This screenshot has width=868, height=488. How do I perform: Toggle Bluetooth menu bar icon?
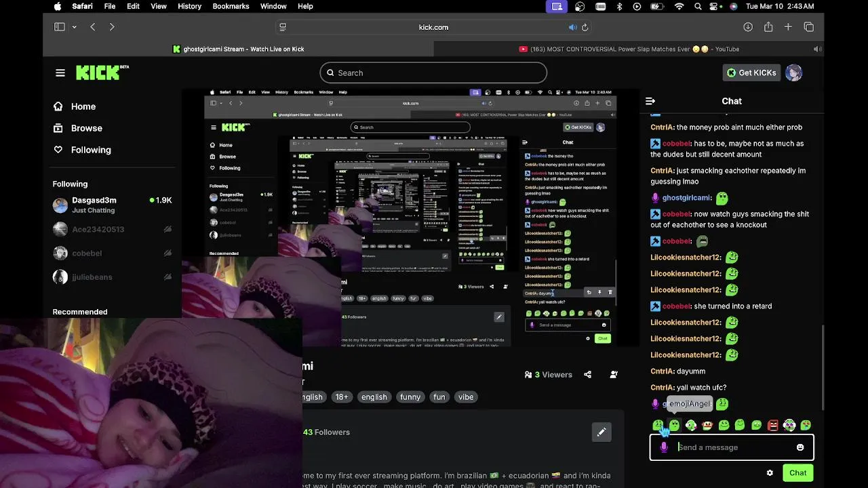click(619, 6)
